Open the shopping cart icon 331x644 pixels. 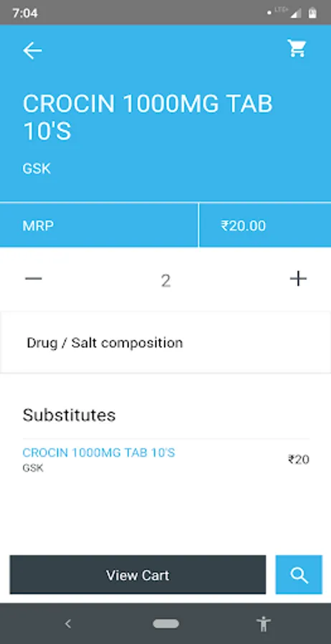(x=297, y=49)
